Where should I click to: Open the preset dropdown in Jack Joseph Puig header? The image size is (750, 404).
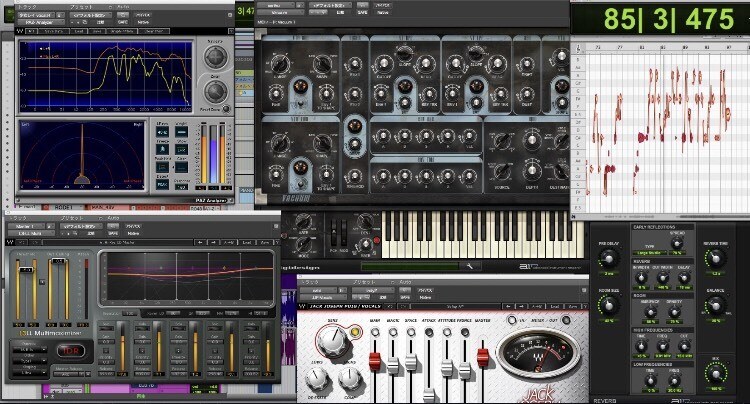372,290
